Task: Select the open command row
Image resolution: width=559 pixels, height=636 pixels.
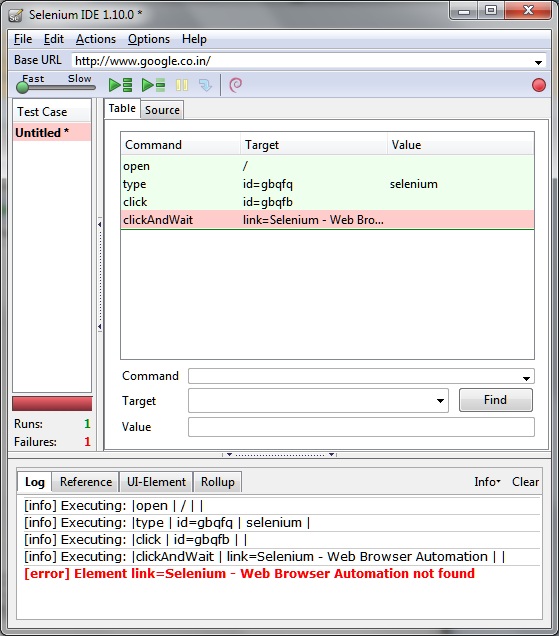Action: [x=327, y=166]
